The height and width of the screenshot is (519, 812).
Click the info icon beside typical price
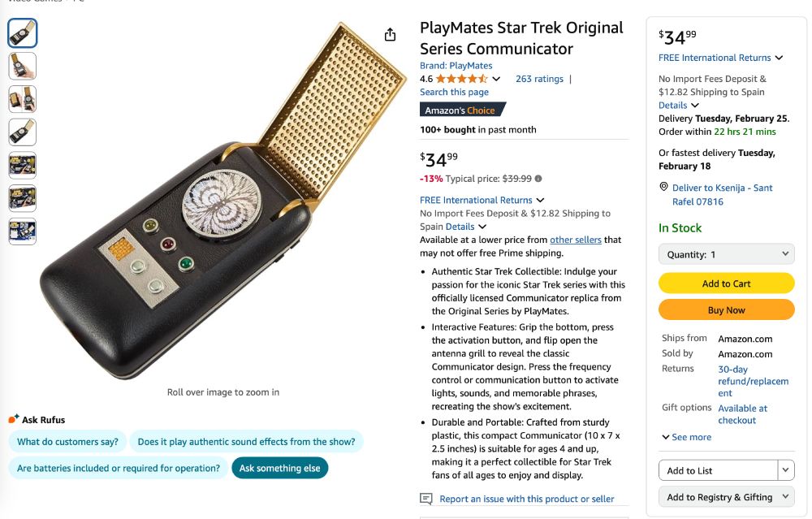(x=538, y=179)
